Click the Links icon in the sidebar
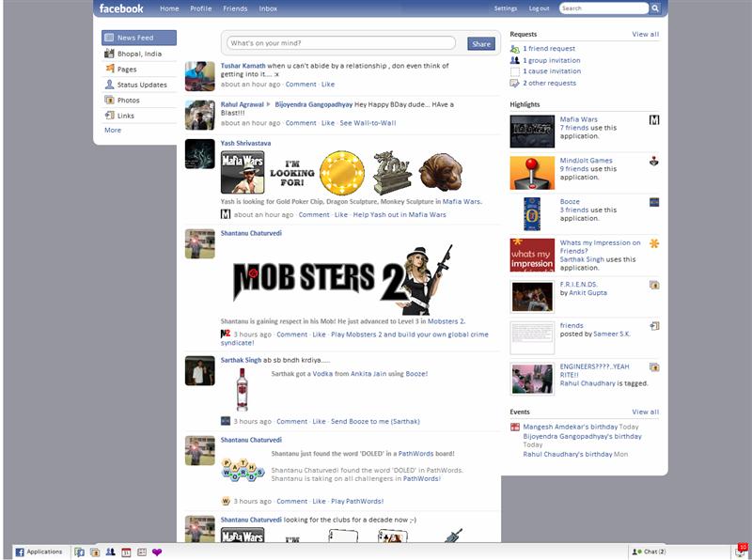The width and height of the screenshot is (752, 560). 109,115
